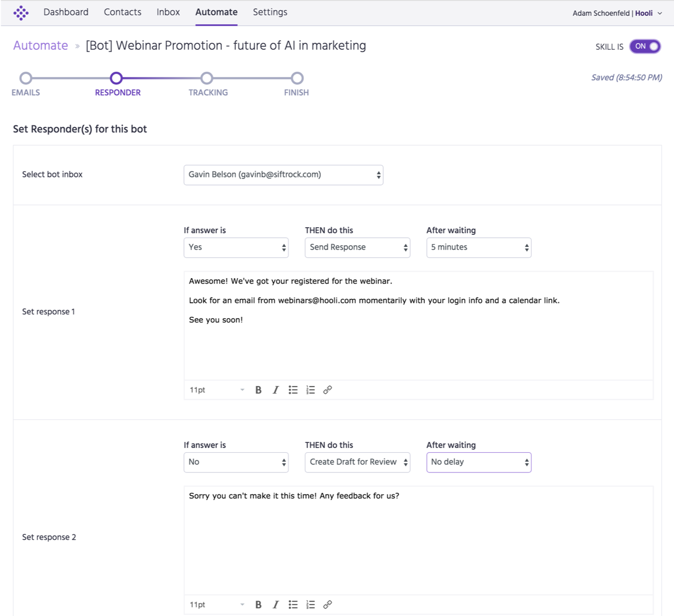
Task: Open the Contacts tab
Action: click(x=123, y=12)
